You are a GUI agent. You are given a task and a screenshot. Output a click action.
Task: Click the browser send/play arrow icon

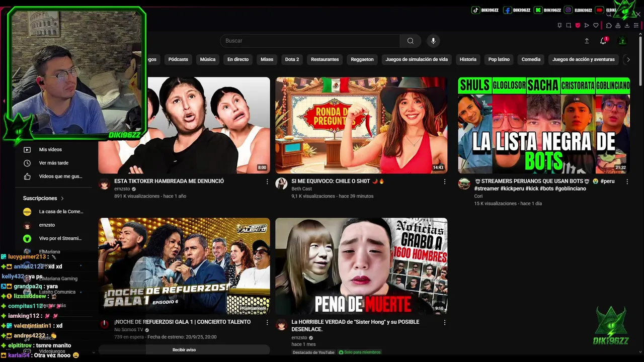[x=587, y=25]
